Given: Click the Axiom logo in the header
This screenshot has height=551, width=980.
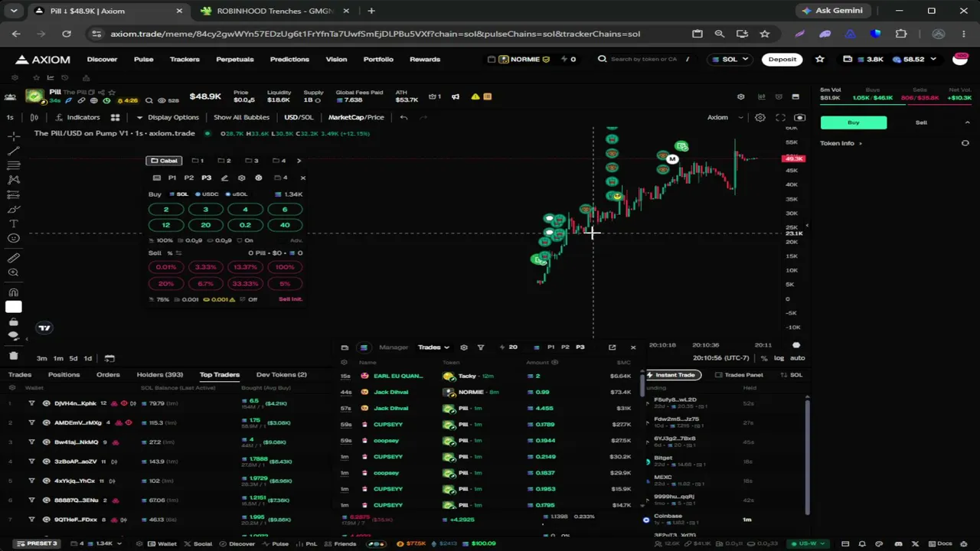Looking at the screenshot, I should pyautogui.click(x=43, y=60).
